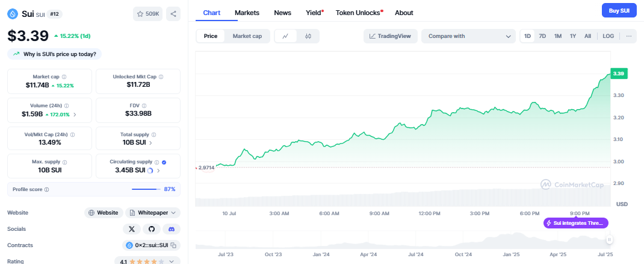The image size is (644, 264).
Task: Click the 13.49% Vol/Mkt Cap value
Action: tap(49, 142)
